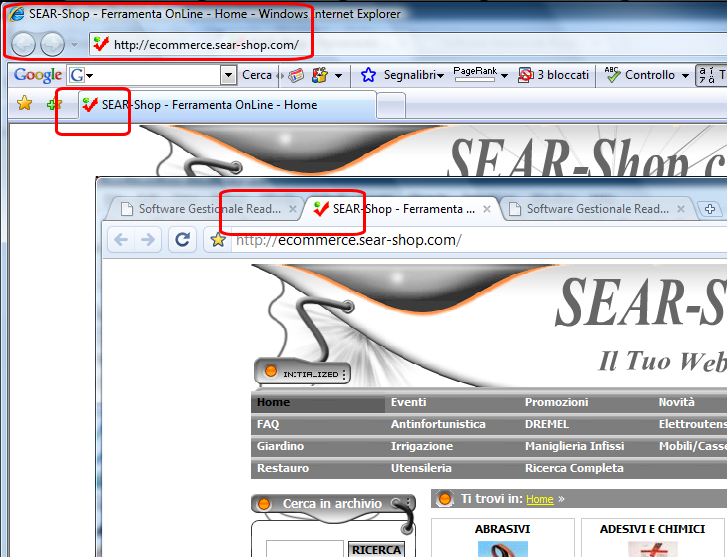This screenshot has width=727, height=557.
Task: Click the news card icon in the Google toolbar
Action: click(x=296, y=75)
